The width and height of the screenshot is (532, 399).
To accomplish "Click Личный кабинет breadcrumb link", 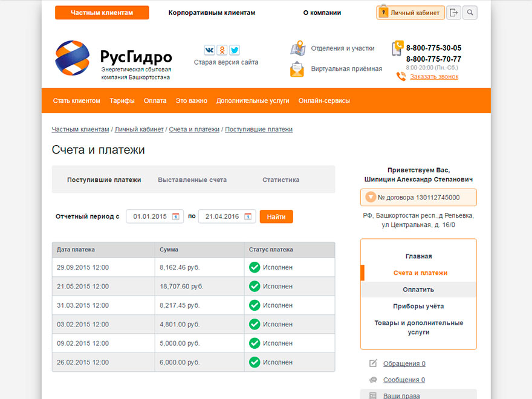I will tap(139, 129).
